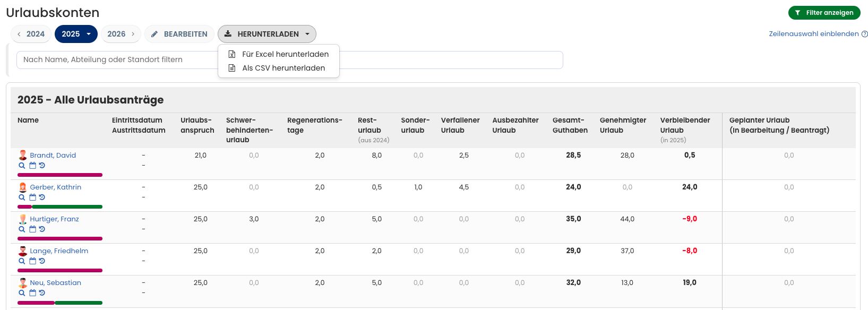Select Als CSV herunterladen
Viewport: 868px width, 310px height.
(283, 68)
